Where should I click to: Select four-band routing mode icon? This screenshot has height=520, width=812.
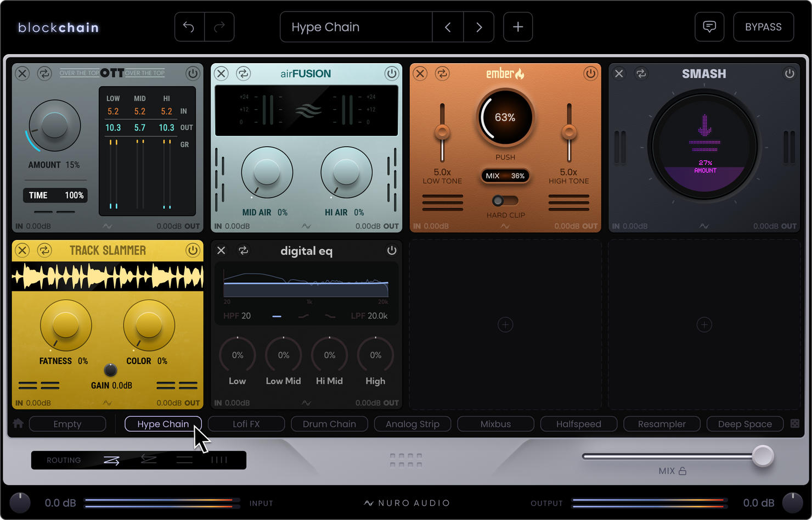(x=219, y=460)
